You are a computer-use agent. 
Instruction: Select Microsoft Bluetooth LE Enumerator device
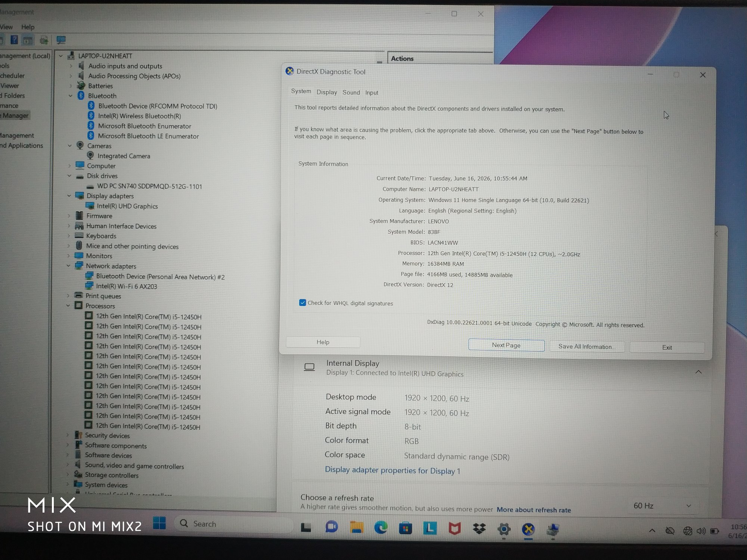148,136
